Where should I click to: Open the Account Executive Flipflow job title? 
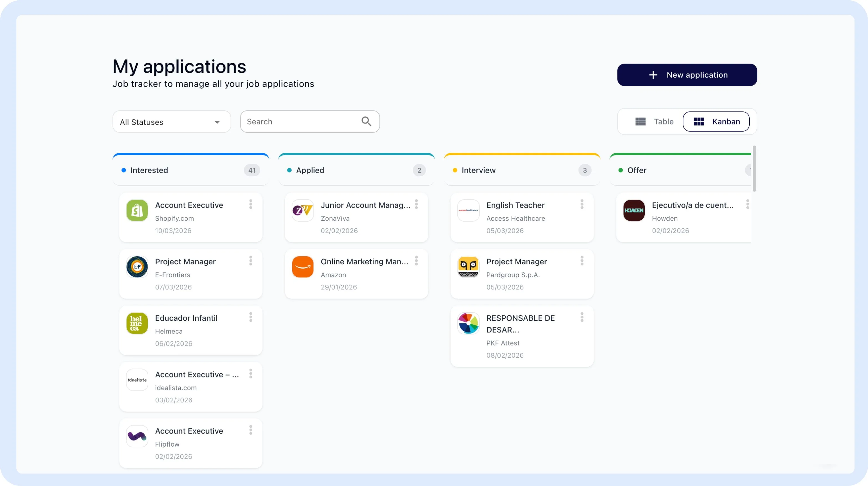(x=189, y=431)
